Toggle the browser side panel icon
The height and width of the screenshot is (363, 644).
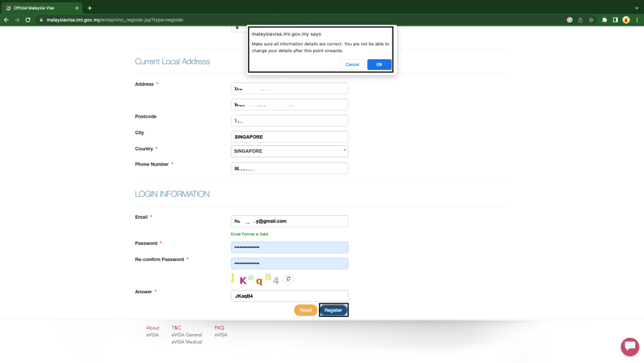click(x=615, y=20)
